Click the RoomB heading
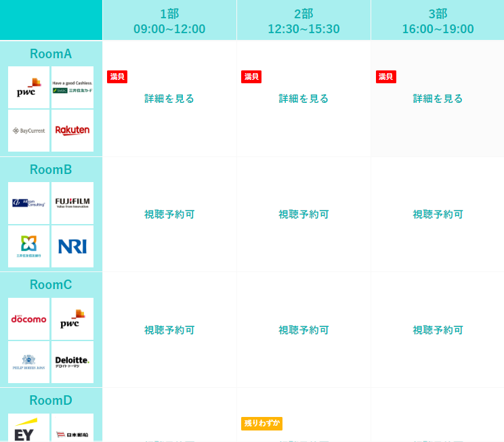 pyautogui.click(x=51, y=169)
